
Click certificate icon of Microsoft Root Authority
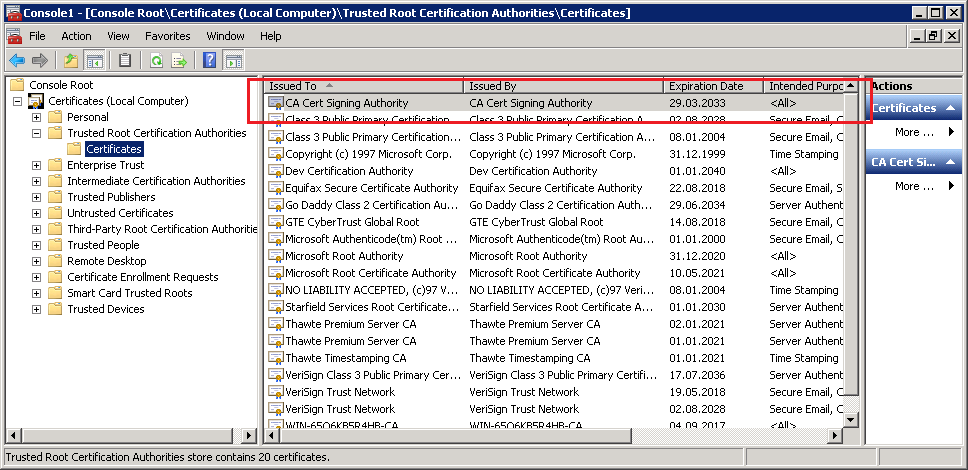click(275, 256)
